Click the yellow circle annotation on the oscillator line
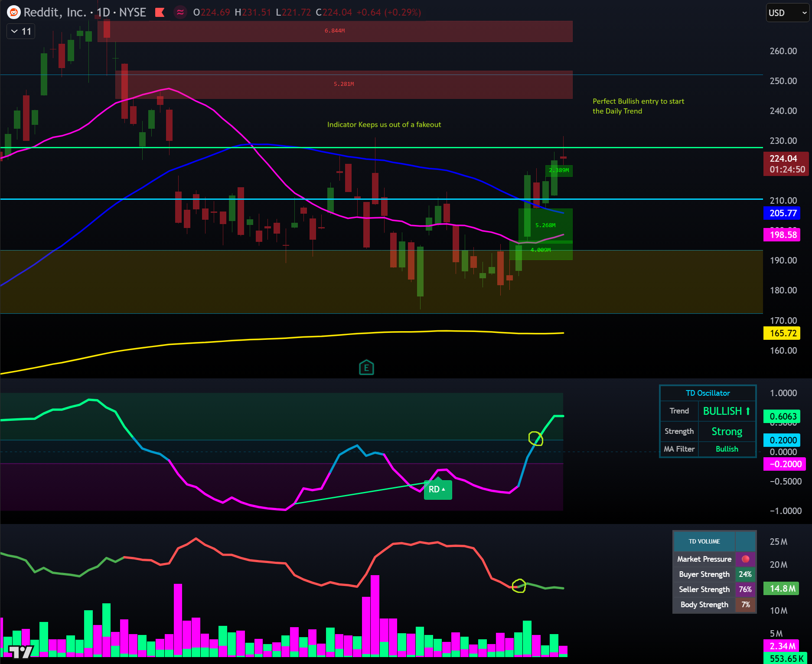 point(536,439)
